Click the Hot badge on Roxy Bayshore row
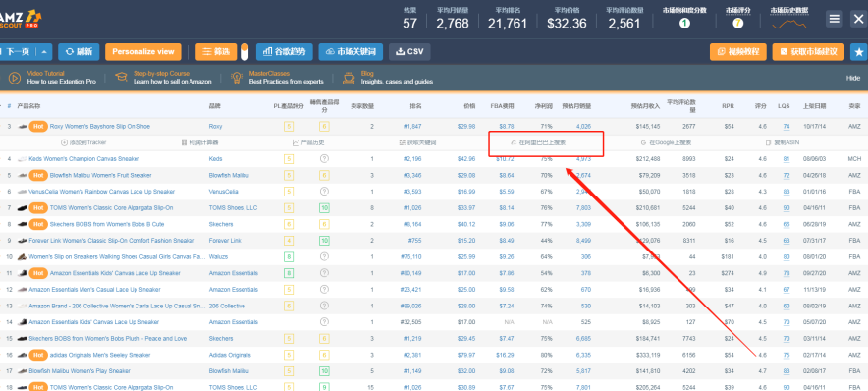Screen dimensions: 868x391 pyautogui.click(x=37, y=127)
